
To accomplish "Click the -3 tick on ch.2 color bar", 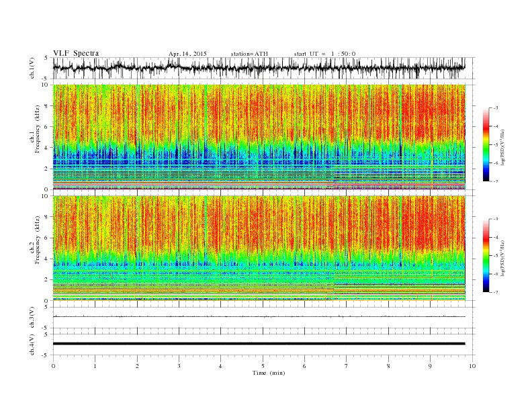I will [496, 219].
